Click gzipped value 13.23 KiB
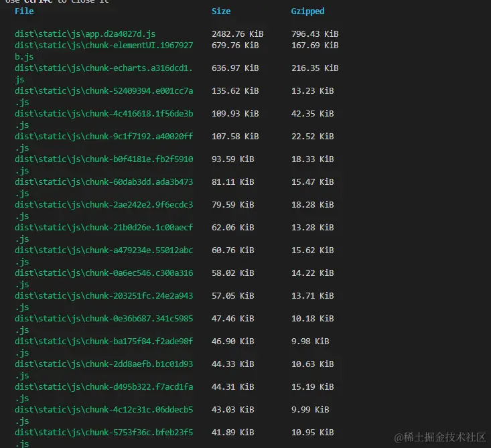Image resolution: width=491 pixels, height=448 pixels. (x=313, y=91)
